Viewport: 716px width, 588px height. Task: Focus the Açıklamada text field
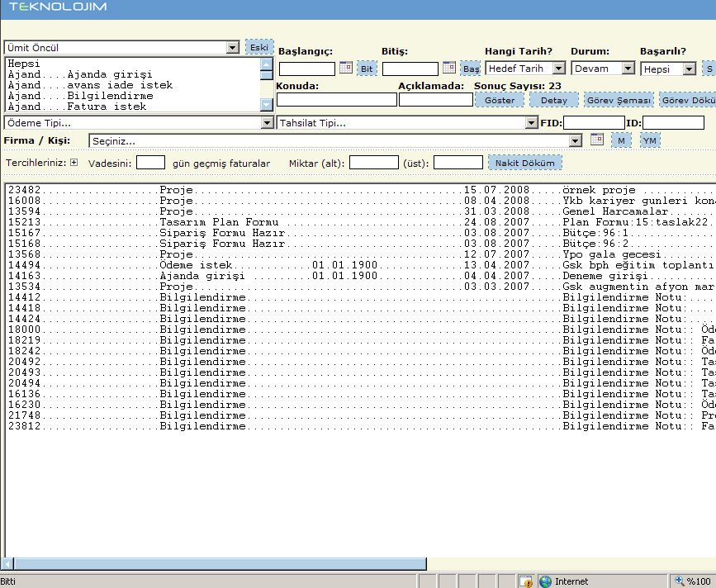435,100
